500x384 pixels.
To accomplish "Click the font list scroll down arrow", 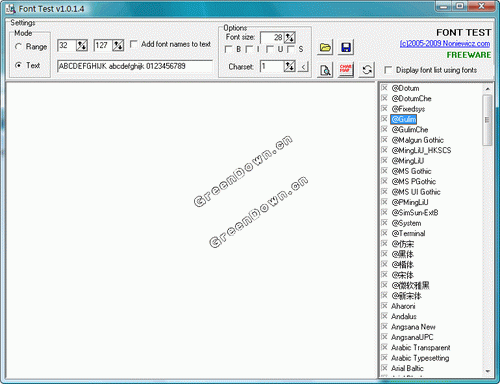I will click(488, 371).
